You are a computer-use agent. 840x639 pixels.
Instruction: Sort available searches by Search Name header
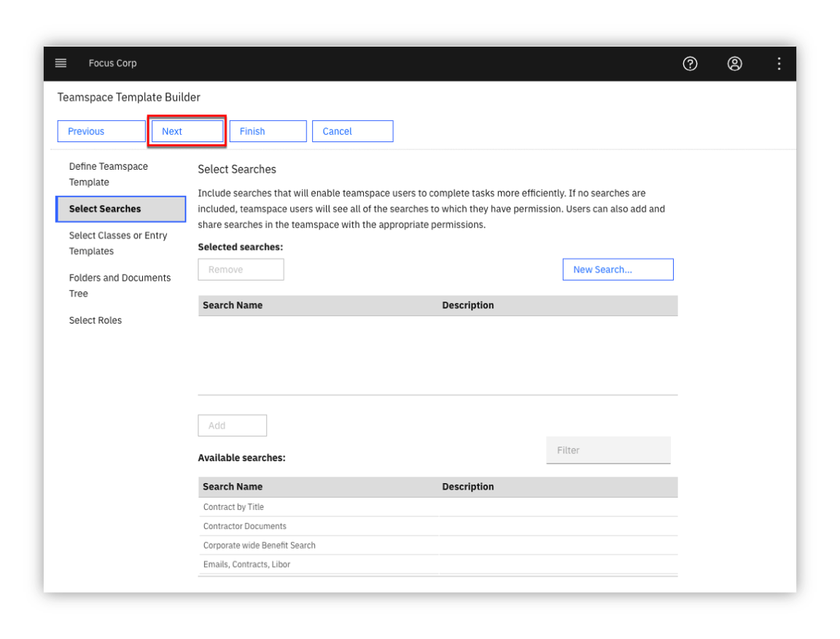click(x=233, y=487)
